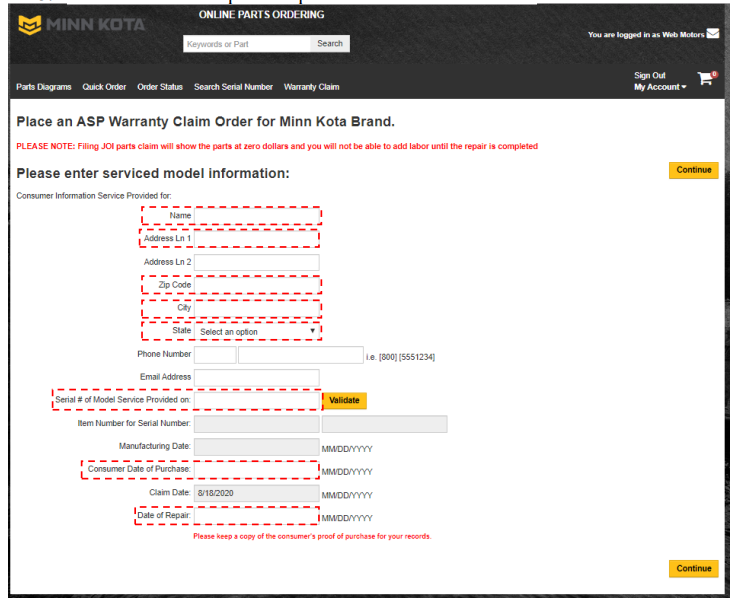Open the State dropdown

point(257,332)
